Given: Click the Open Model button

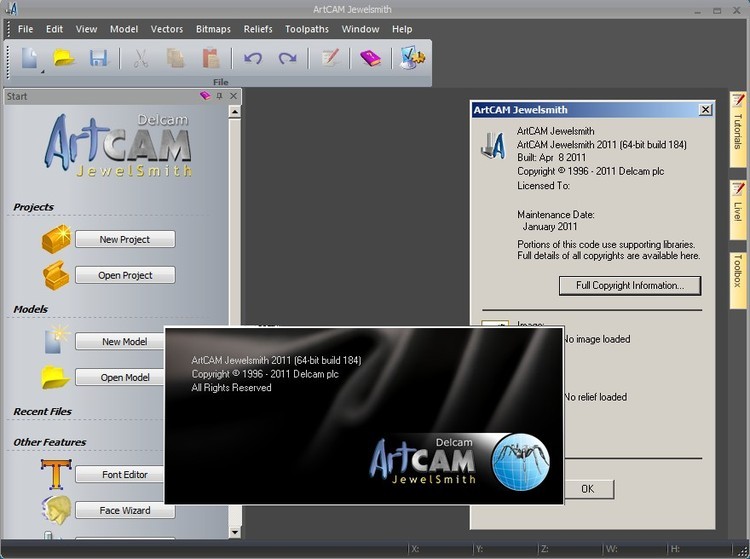Looking at the screenshot, I should (120, 377).
